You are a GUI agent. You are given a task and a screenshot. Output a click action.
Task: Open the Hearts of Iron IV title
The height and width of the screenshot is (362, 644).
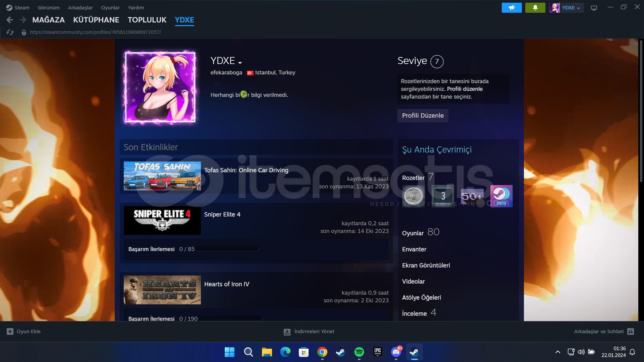point(227,284)
